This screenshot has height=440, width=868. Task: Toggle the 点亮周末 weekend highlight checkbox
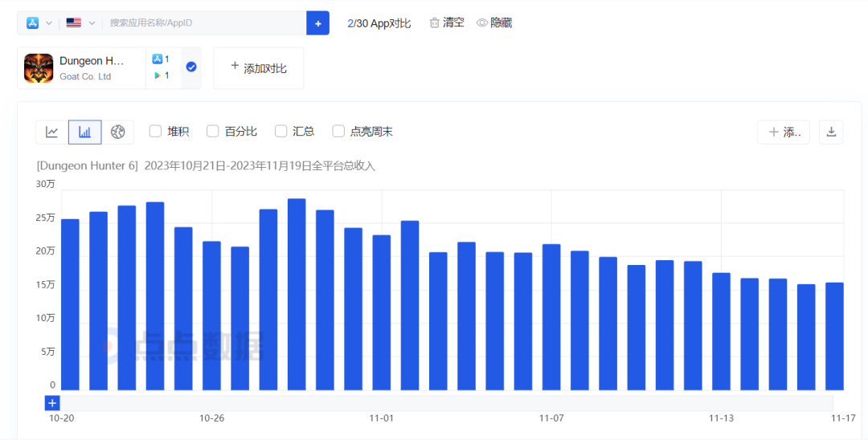(x=338, y=132)
